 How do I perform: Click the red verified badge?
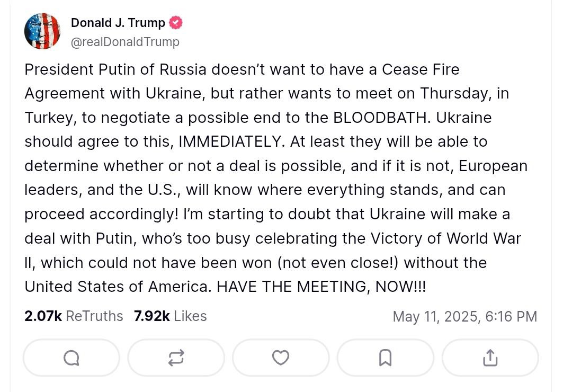point(176,23)
